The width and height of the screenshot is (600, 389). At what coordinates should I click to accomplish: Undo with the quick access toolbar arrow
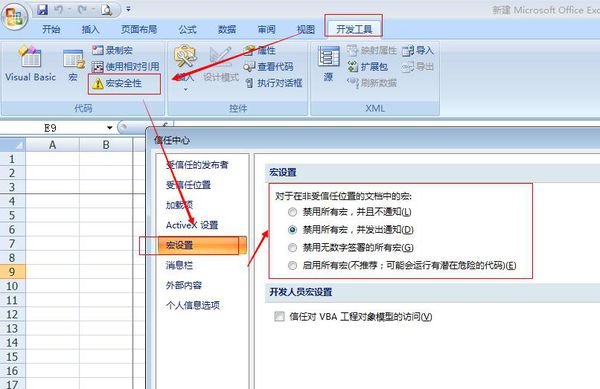pos(58,10)
